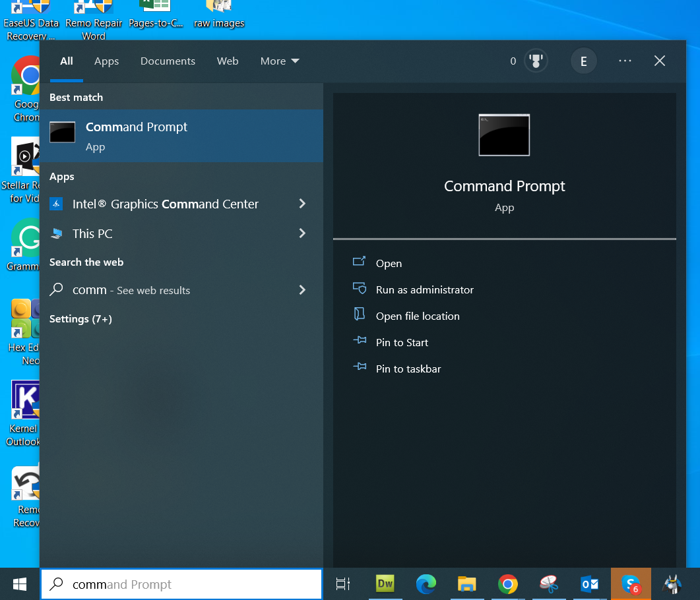Click the large Command Prompt preview icon
The width and height of the screenshot is (700, 600).
point(504,135)
